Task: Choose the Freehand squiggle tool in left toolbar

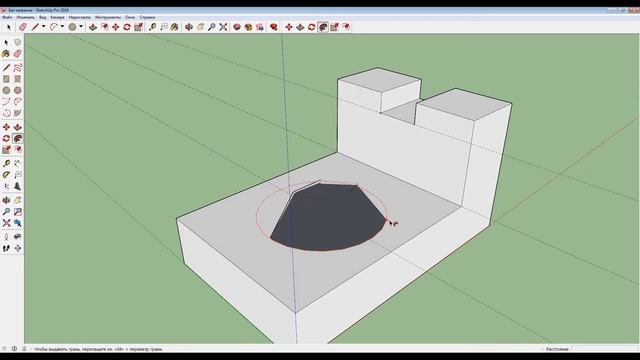Action: pos(18,67)
